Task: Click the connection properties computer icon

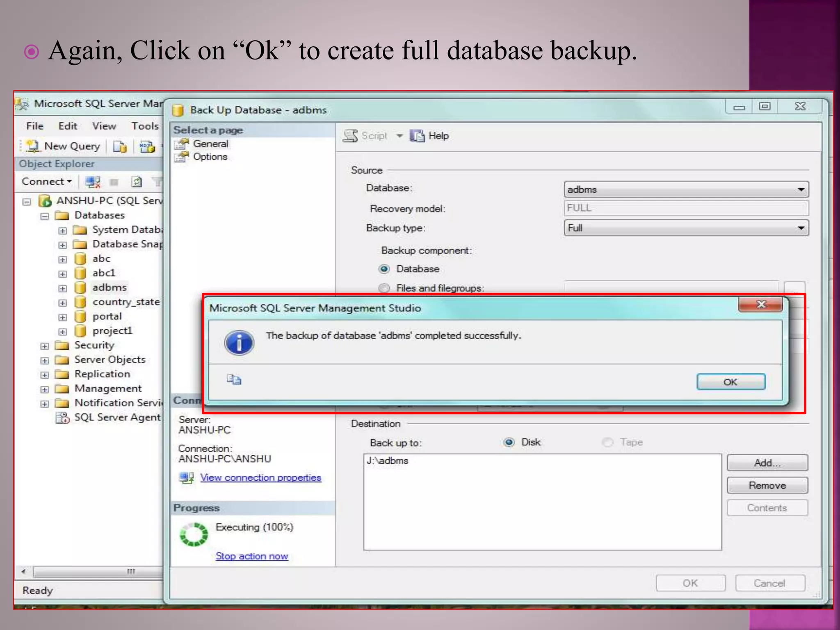Action: pos(187,478)
